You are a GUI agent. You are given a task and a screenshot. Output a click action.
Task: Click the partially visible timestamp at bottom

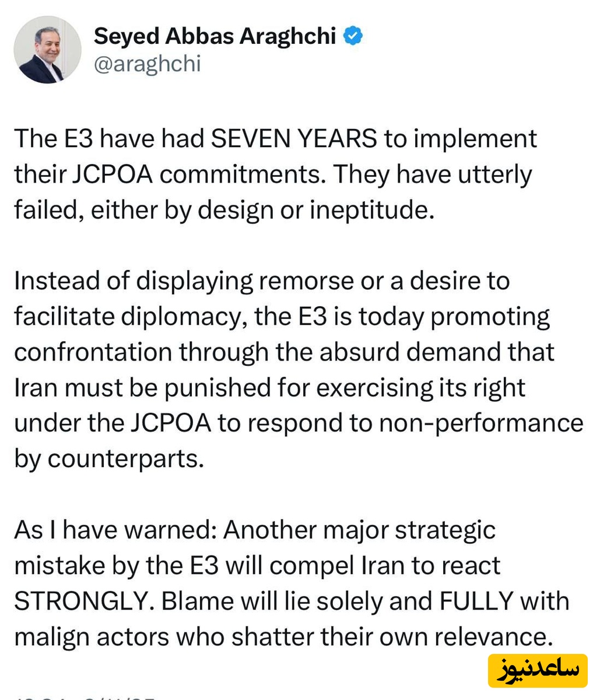tap(87, 696)
